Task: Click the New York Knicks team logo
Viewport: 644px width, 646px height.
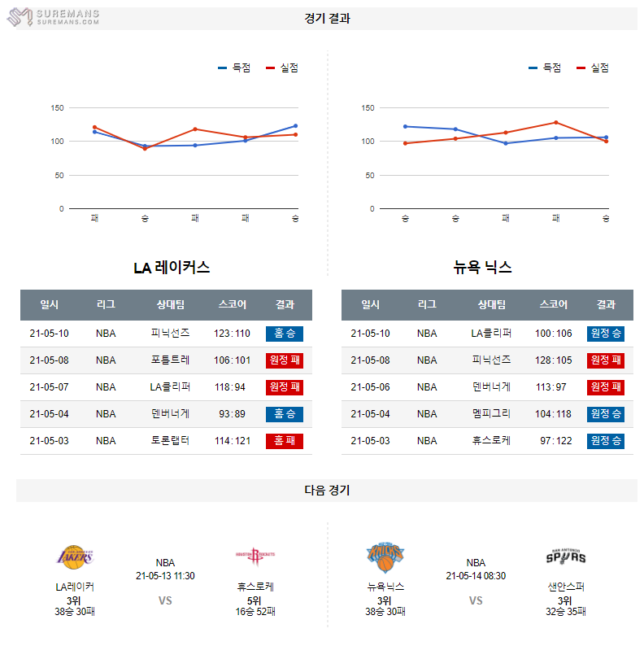Action: coord(385,557)
